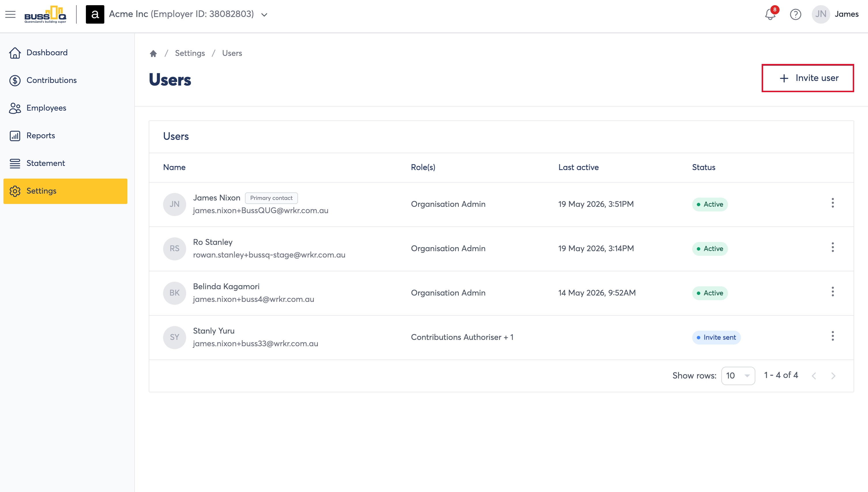Click email james.nixon+BussQUG@wrkr.com.au
Screen dimensions: 868x492
[261, 211]
